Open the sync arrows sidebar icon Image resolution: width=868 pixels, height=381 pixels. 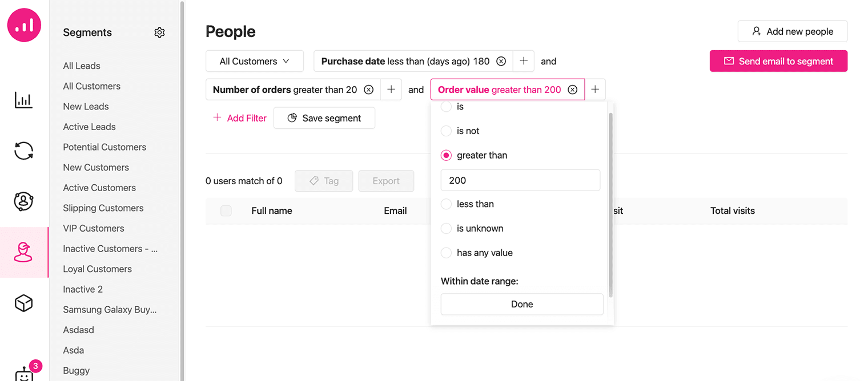(x=23, y=151)
